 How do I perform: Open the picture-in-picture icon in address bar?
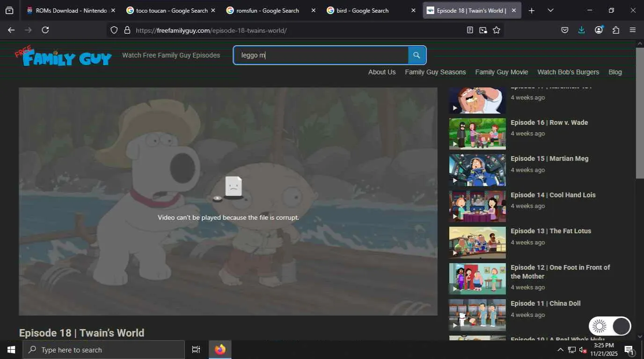tap(483, 30)
